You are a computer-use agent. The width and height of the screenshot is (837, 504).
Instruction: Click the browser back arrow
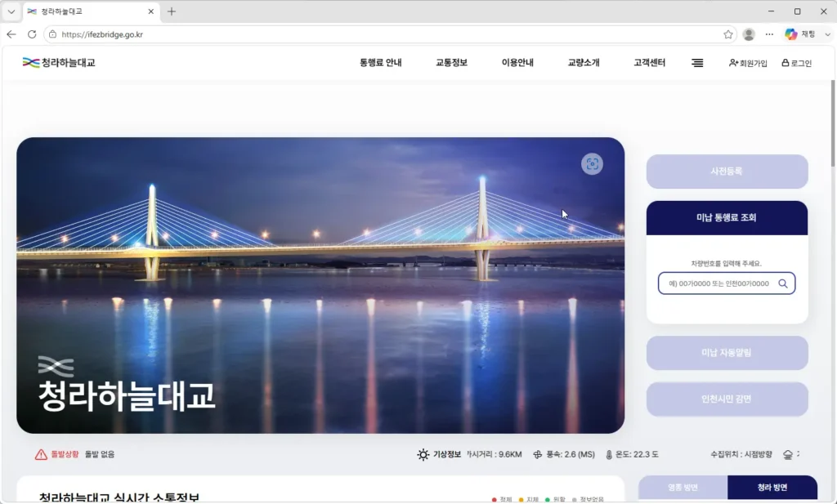point(11,34)
